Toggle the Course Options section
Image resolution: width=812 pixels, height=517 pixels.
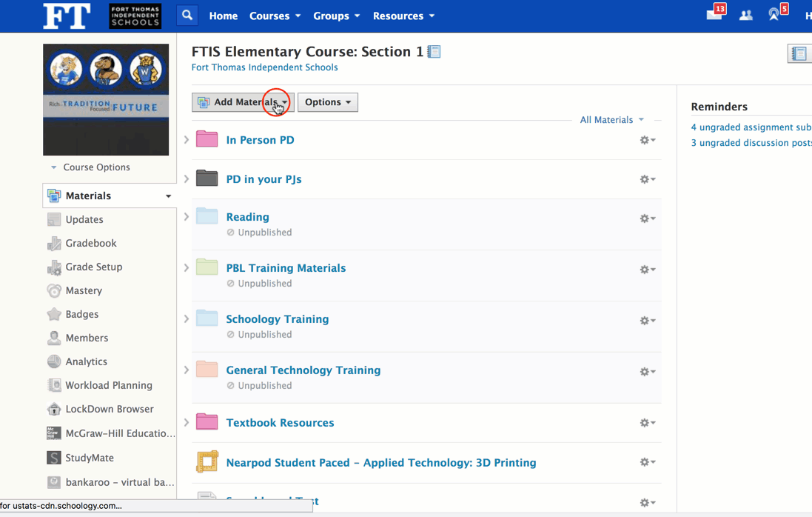pos(90,167)
